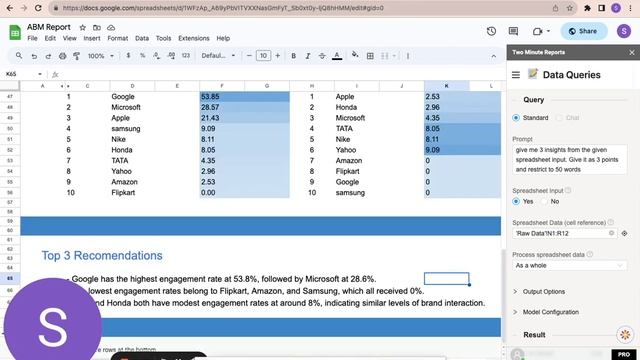Viewport: 640px width, 360px height.
Task: Select the Chat query radio button
Action: [x=559, y=118]
